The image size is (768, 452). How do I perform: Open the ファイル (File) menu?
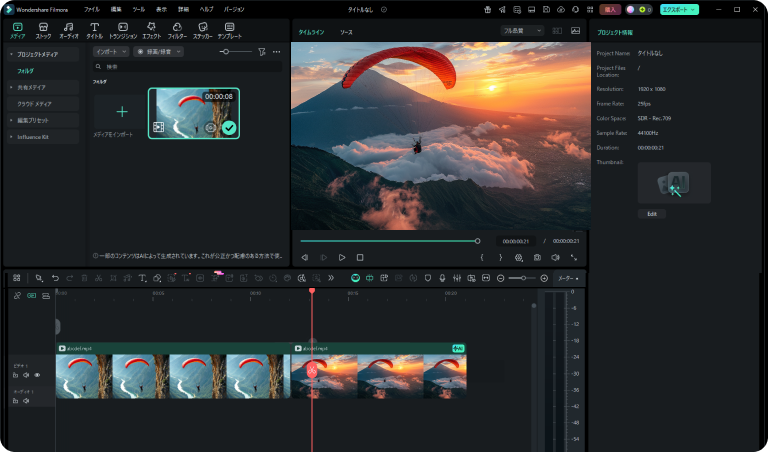point(92,9)
